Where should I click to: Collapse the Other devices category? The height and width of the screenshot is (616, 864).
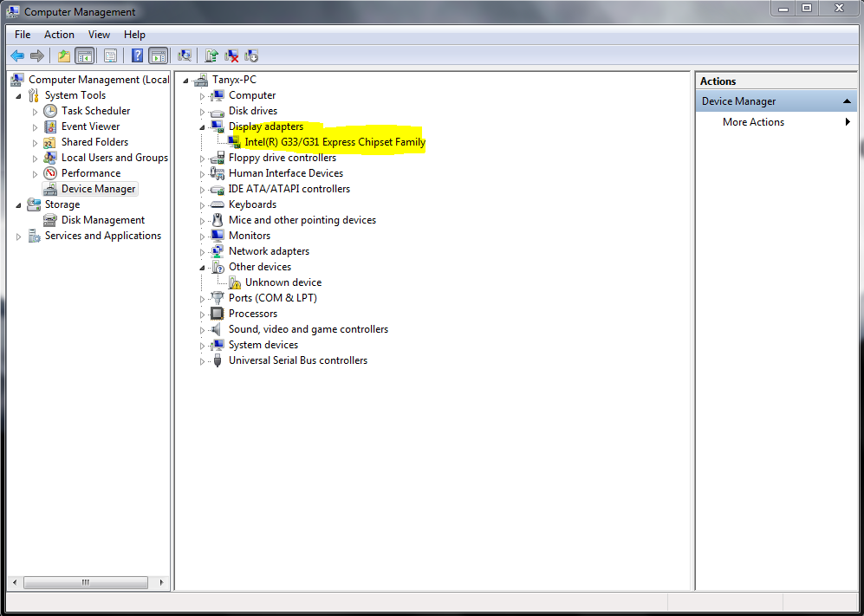(x=202, y=267)
